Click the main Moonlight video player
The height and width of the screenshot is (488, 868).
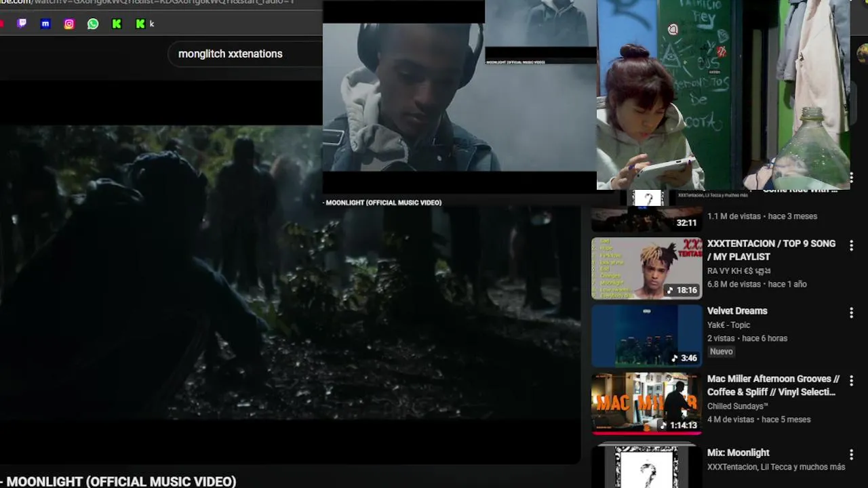(x=290, y=272)
